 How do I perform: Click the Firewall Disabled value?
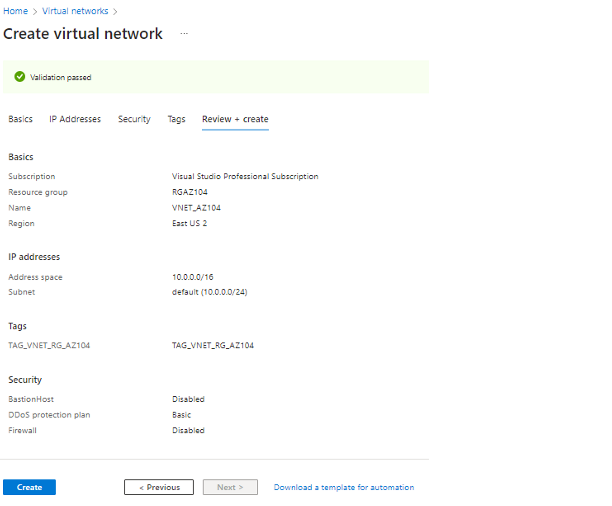(188, 430)
